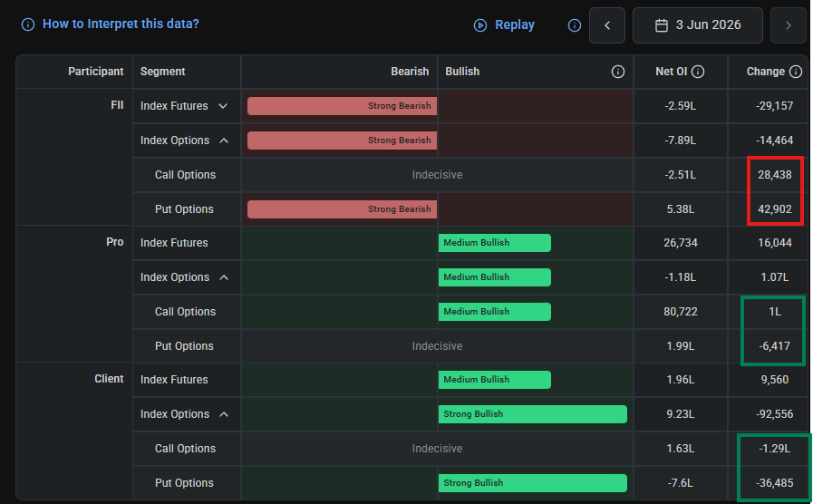This screenshot has width=813, height=504.
Task: Click the Bullish column header text
Action: point(462,72)
